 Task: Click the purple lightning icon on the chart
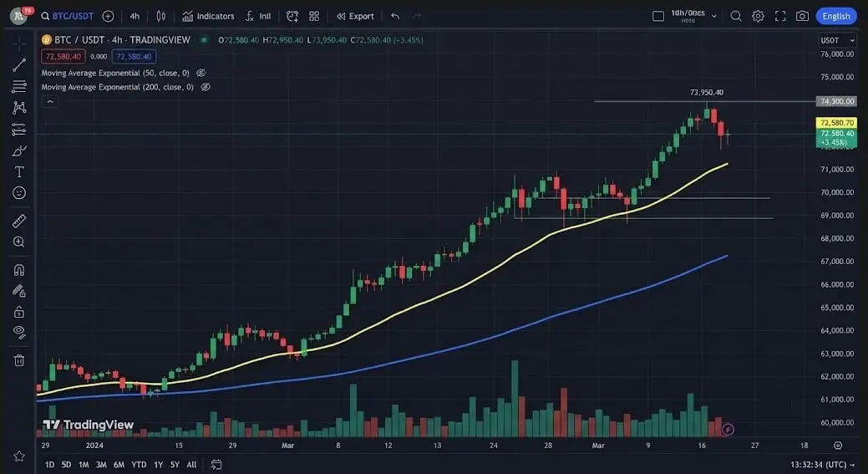tap(728, 429)
